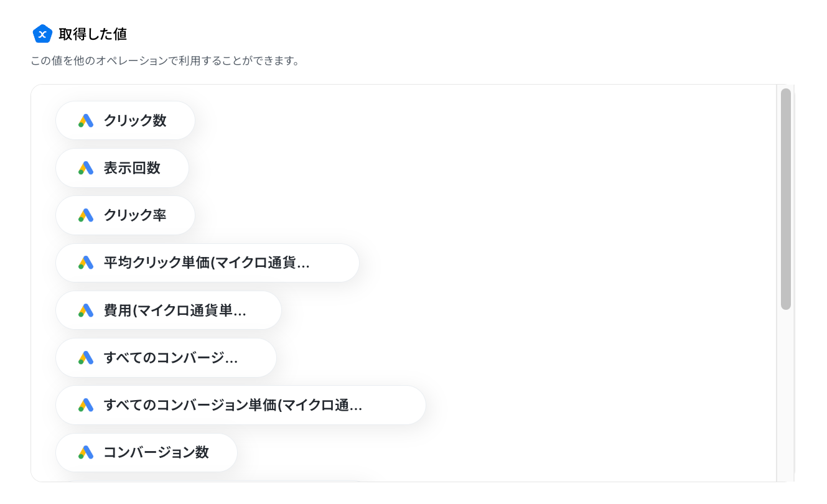Select the コンバージョン数 value chip
Image resolution: width=827 pixels, height=504 pixels.
click(x=146, y=452)
